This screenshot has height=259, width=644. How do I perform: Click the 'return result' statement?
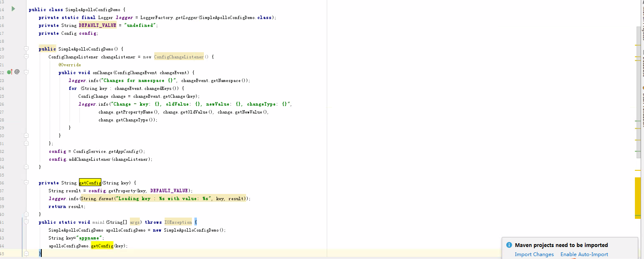67,206
